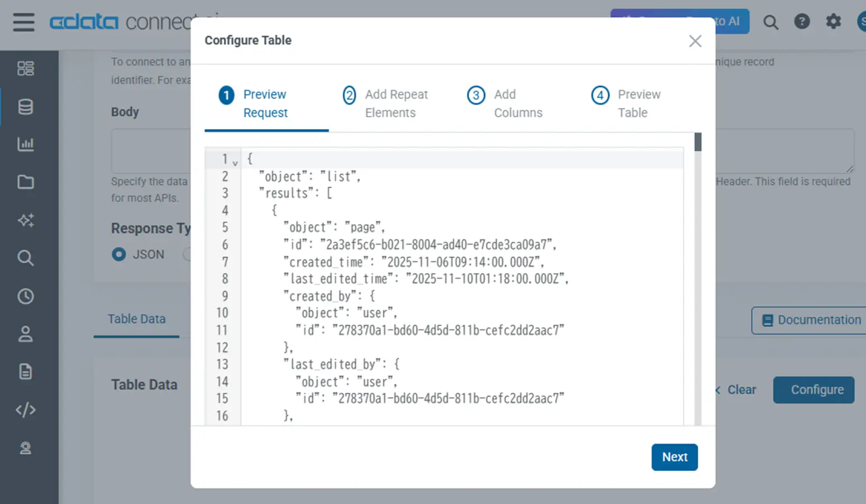
Task: Open the code brackets sidebar icon
Action: coord(26,409)
